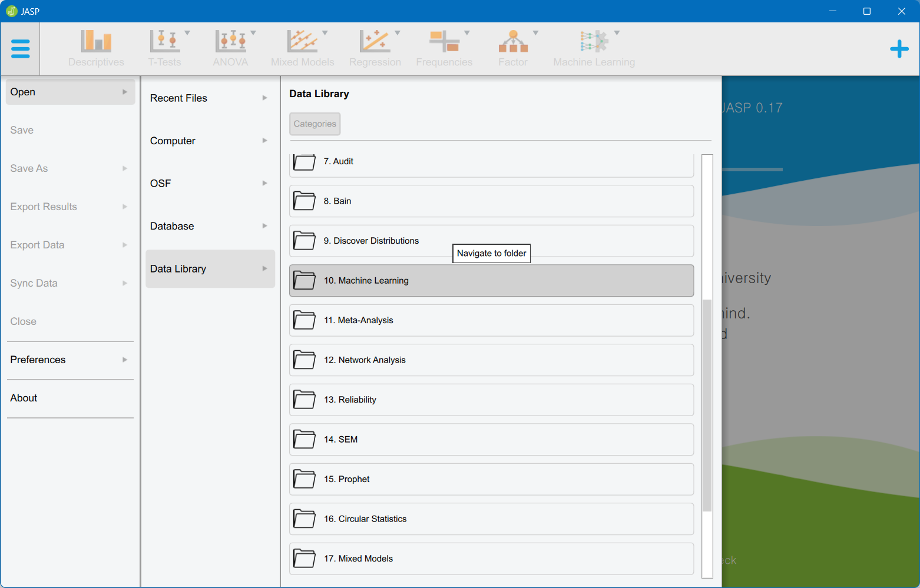Choose Export Data from the menu

coord(70,245)
